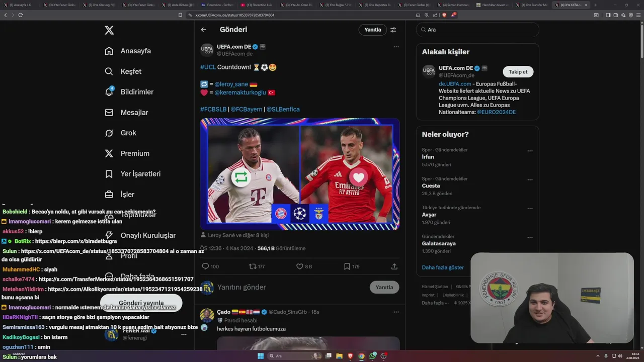Open Mesajlar from the sidebar
This screenshot has width=644, height=362.
[126, 113]
